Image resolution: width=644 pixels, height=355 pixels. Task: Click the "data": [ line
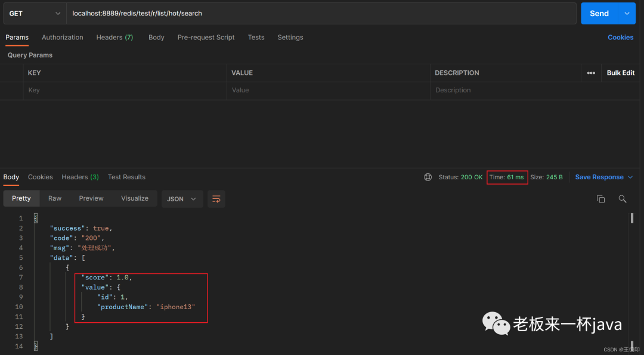point(67,258)
